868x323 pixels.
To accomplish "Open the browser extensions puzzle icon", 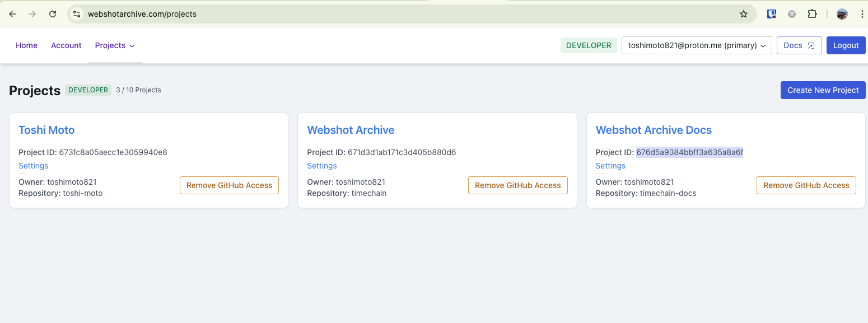I will 812,14.
